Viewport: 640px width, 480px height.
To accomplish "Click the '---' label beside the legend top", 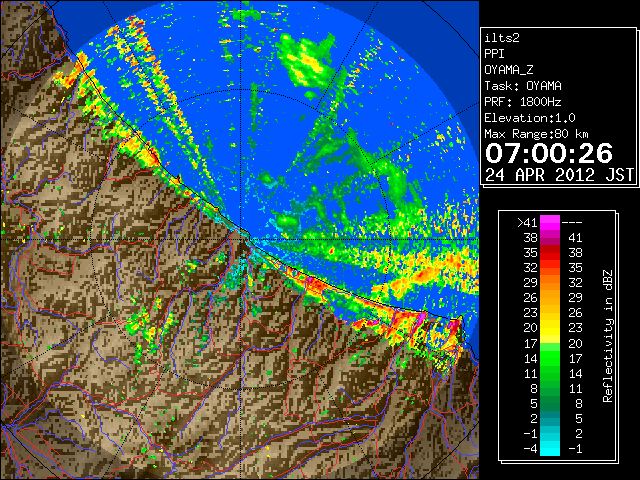I will coord(572,223).
